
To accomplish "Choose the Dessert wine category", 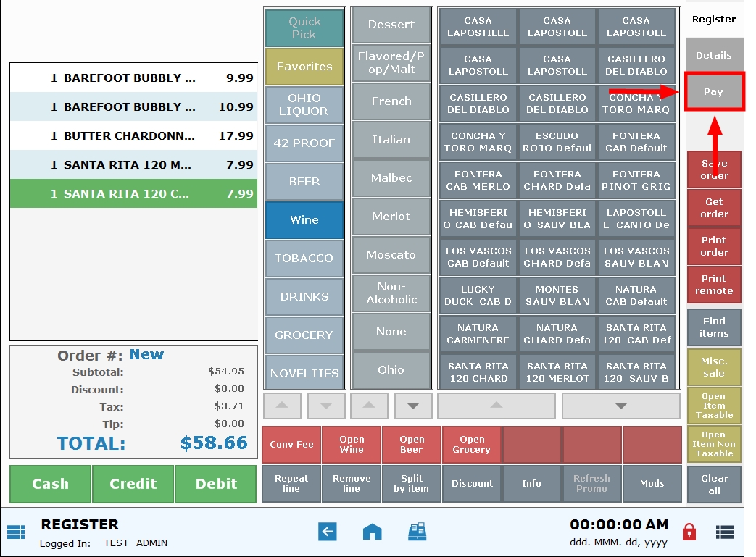I will click(x=391, y=25).
